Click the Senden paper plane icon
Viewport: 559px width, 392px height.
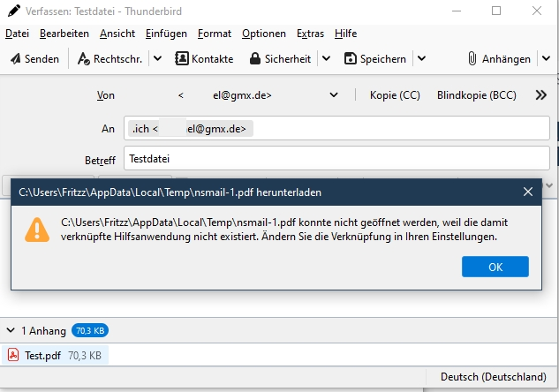click(x=15, y=59)
